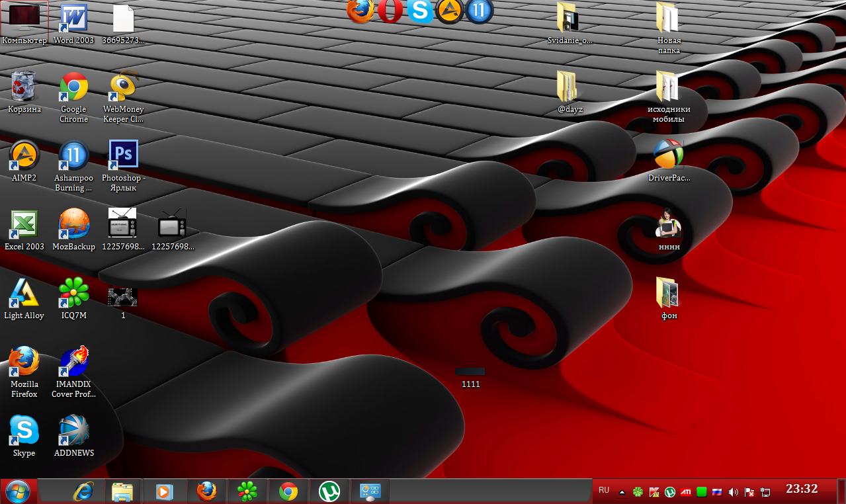
Task: Open the ADDNEWS desktop shortcut
Action: click(x=73, y=436)
